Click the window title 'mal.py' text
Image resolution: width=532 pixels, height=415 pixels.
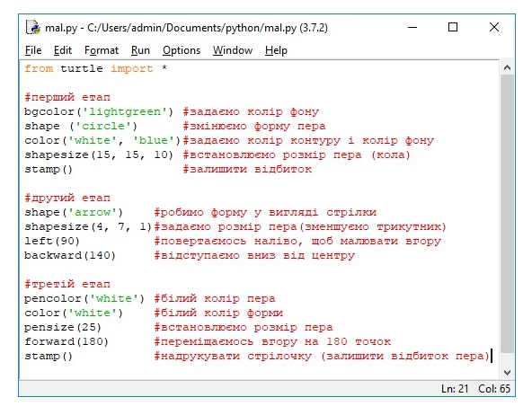[x=61, y=28]
